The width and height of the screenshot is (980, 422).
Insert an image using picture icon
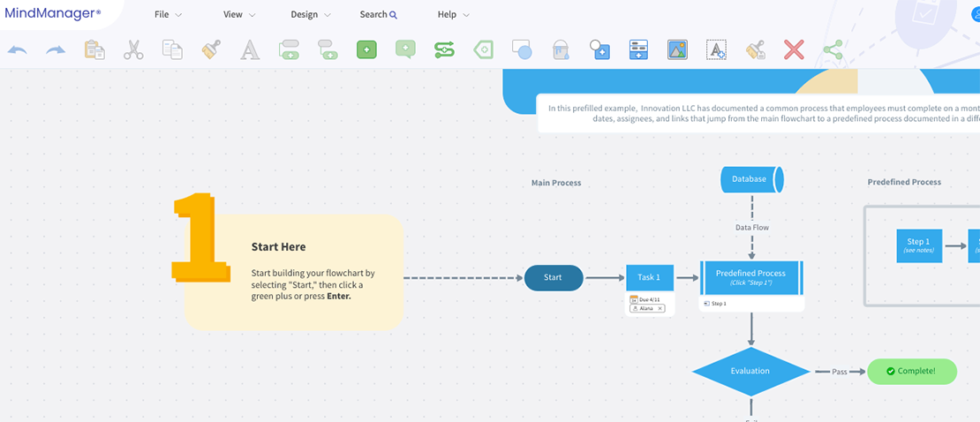[677, 49]
